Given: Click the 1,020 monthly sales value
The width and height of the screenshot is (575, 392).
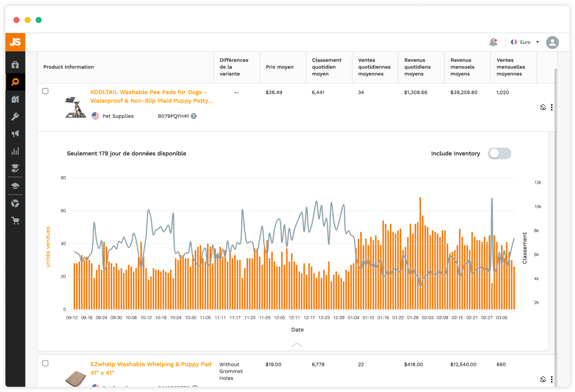Looking at the screenshot, I should pyautogui.click(x=502, y=92).
